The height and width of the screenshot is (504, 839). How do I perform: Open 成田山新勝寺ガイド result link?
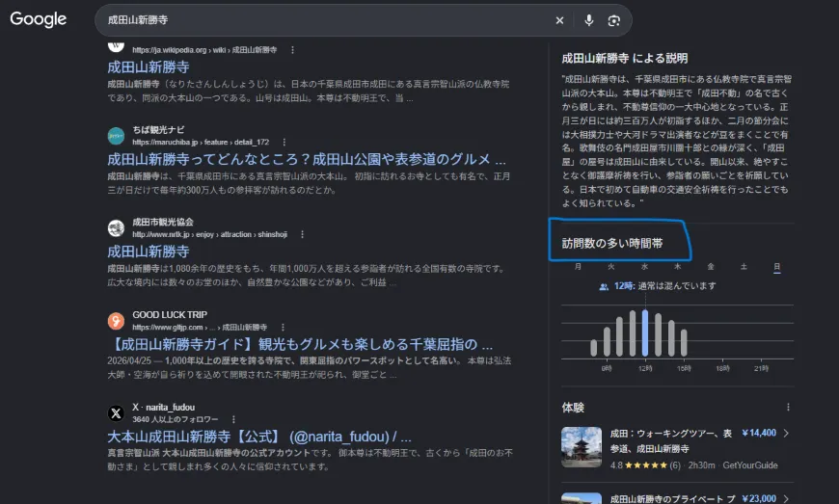click(300, 344)
